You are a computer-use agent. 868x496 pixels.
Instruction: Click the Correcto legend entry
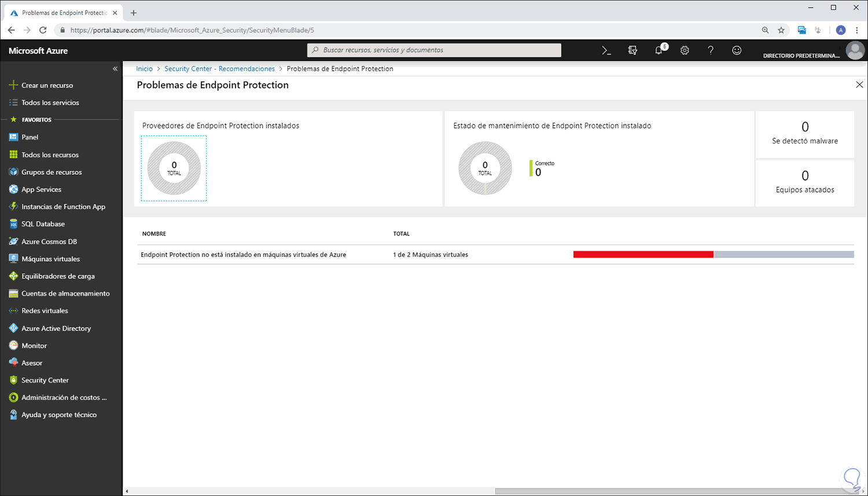click(542, 168)
